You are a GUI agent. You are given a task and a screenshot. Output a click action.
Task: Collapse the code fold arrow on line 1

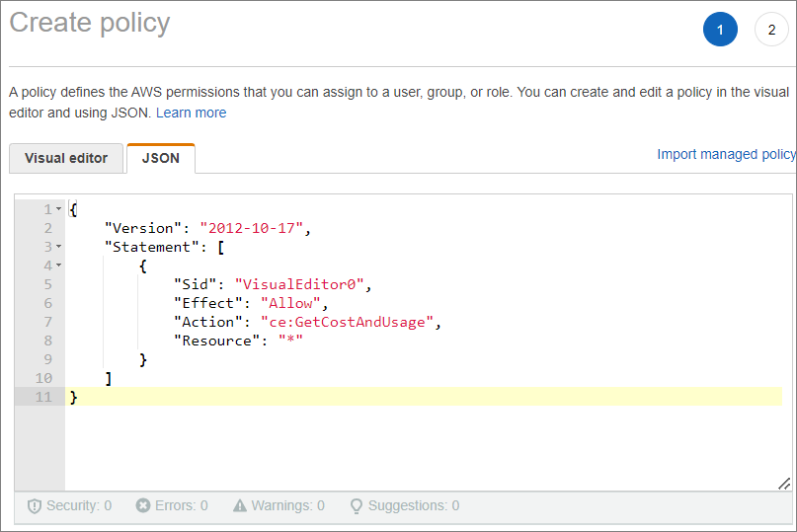point(59,209)
